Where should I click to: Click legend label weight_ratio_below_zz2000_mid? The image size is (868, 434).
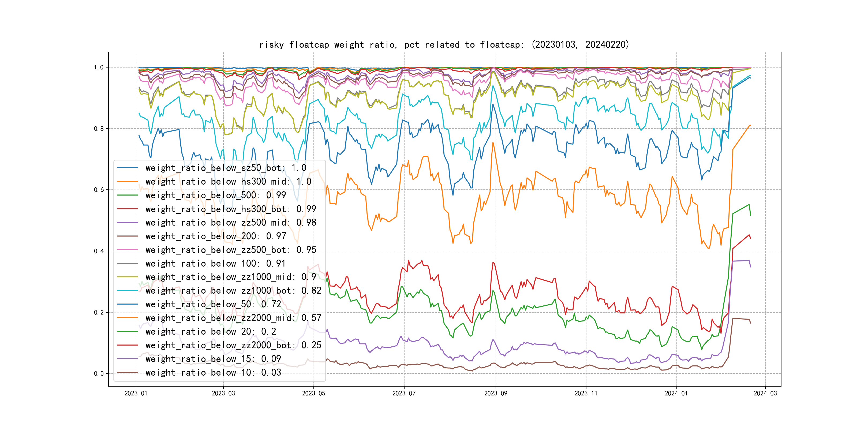click(x=233, y=318)
